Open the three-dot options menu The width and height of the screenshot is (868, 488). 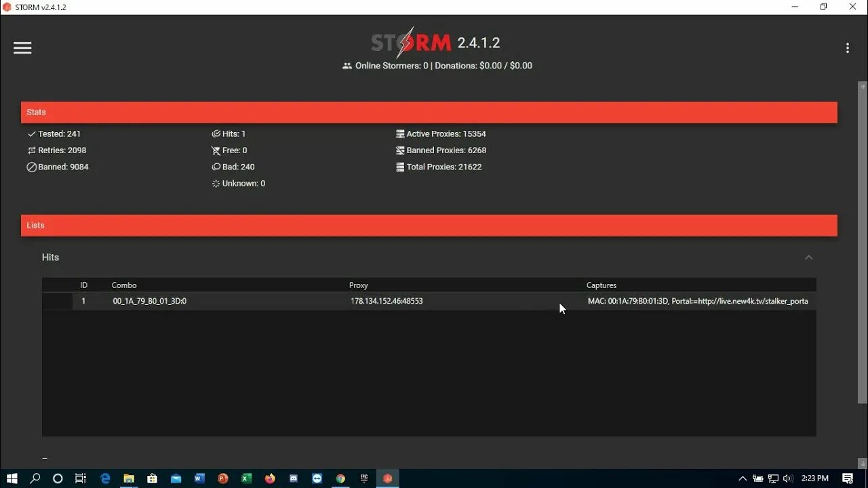pos(847,48)
